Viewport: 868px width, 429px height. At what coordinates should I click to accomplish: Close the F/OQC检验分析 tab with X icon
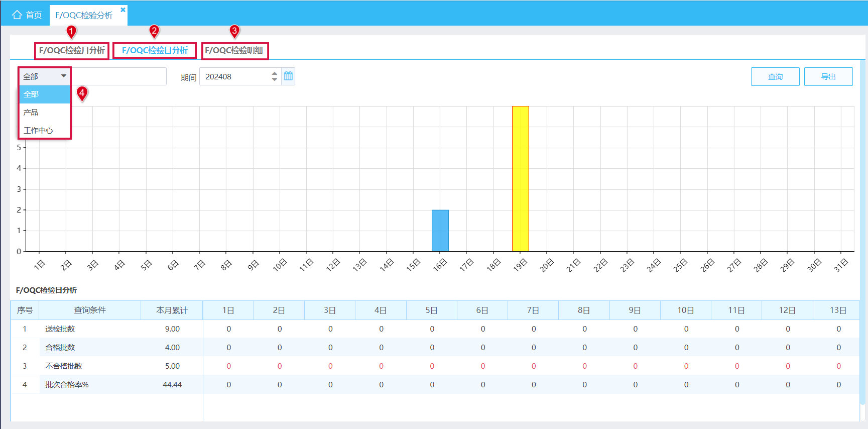click(123, 10)
